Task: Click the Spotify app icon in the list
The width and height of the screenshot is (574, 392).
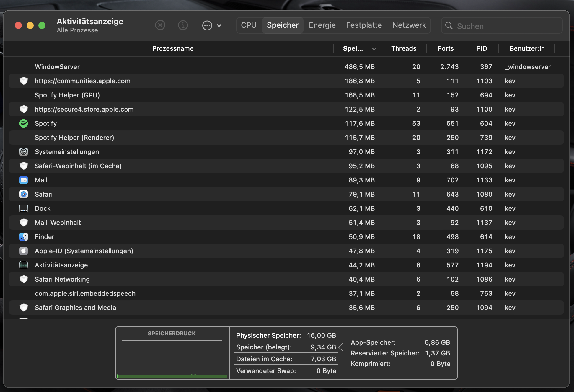Action: pyautogui.click(x=24, y=123)
